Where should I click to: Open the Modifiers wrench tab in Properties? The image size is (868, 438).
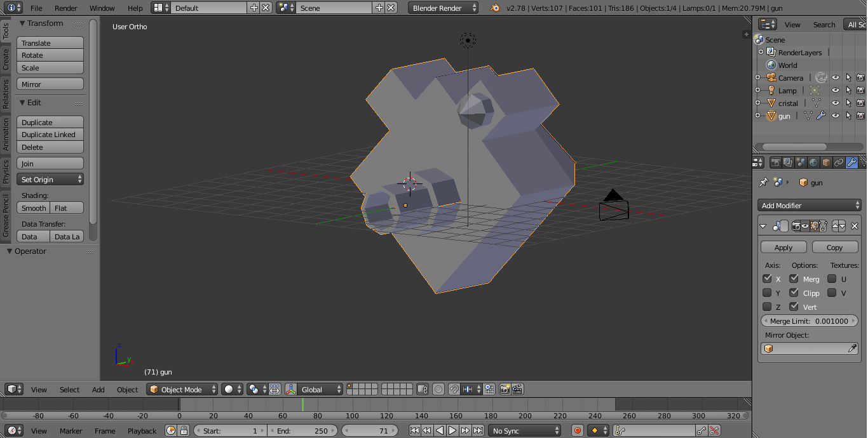(851, 163)
